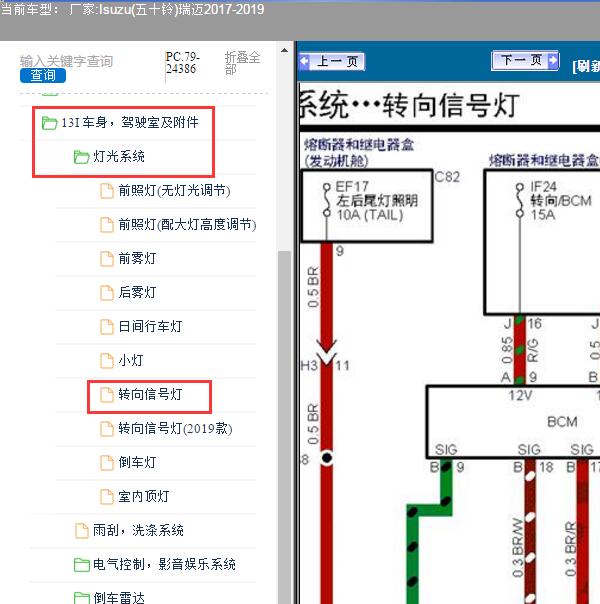Click the BCM module box in diagram
The width and height of the screenshot is (600, 604).
pos(513,422)
